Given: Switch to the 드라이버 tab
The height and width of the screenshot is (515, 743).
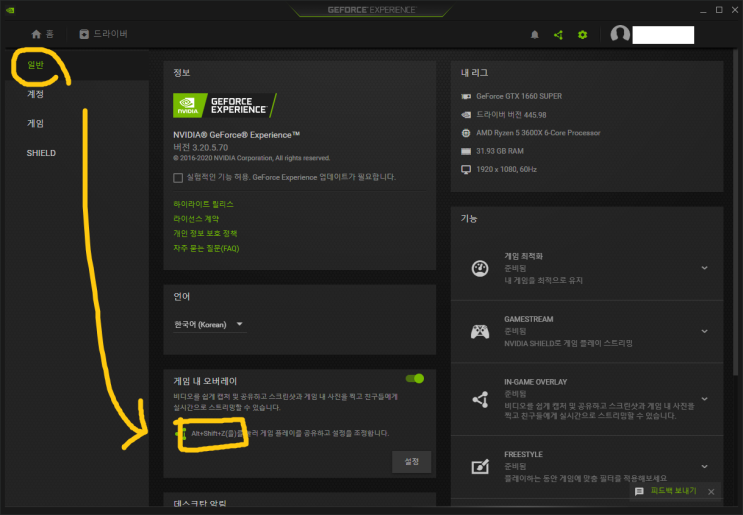Looking at the screenshot, I should (103, 34).
